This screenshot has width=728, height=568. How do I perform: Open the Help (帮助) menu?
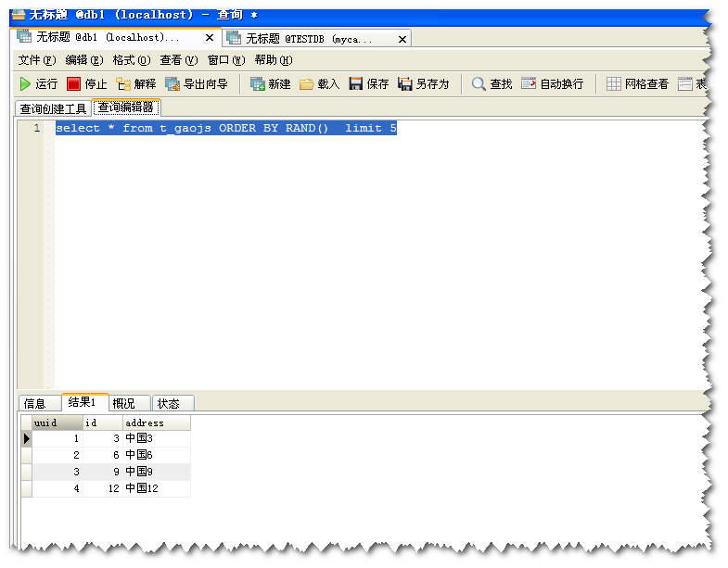[274, 60]
